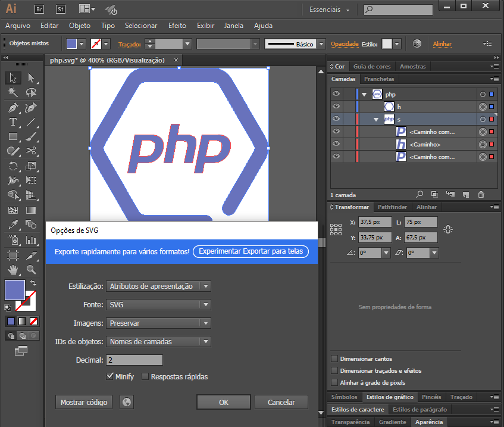Open the Objeto menu
This screenshot has height=427, width=504.
79,26
